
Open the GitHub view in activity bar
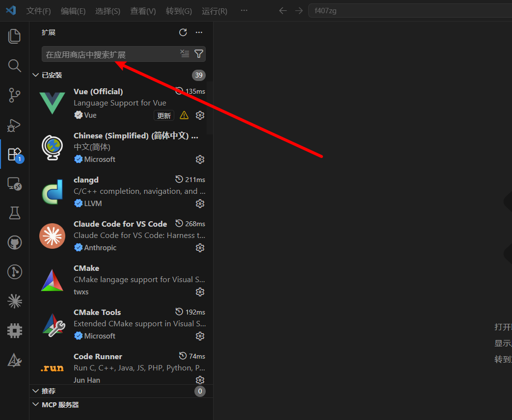pyautogui.click(x=14, y=242)
